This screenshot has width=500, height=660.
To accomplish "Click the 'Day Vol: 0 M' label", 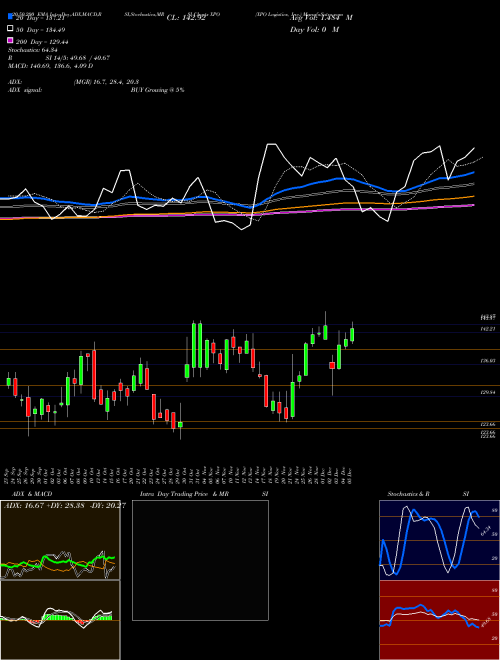I will pyautogui.click(x=314, y=30).
